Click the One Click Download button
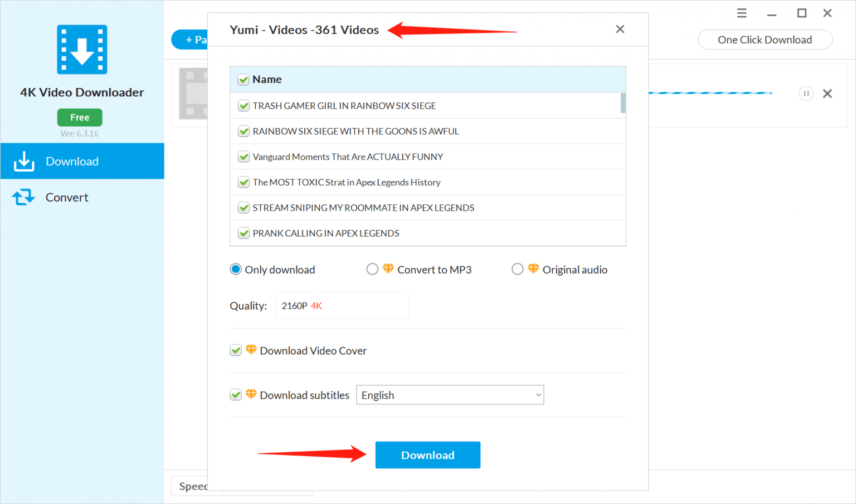 765,40
